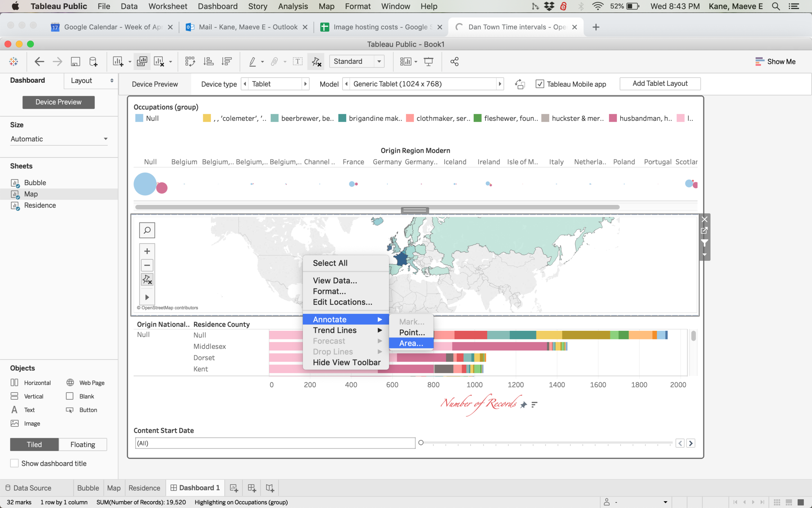Click the filter icon on map container
The height and width of the screenshot is (508, 812).
point(704,243)
